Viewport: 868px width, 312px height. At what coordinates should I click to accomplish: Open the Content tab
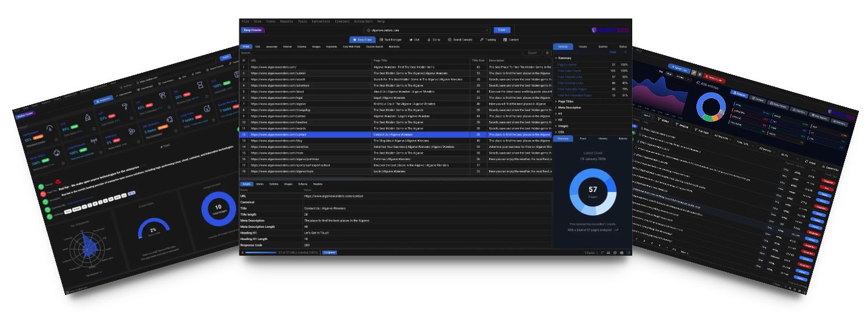[x=511, y=39]
